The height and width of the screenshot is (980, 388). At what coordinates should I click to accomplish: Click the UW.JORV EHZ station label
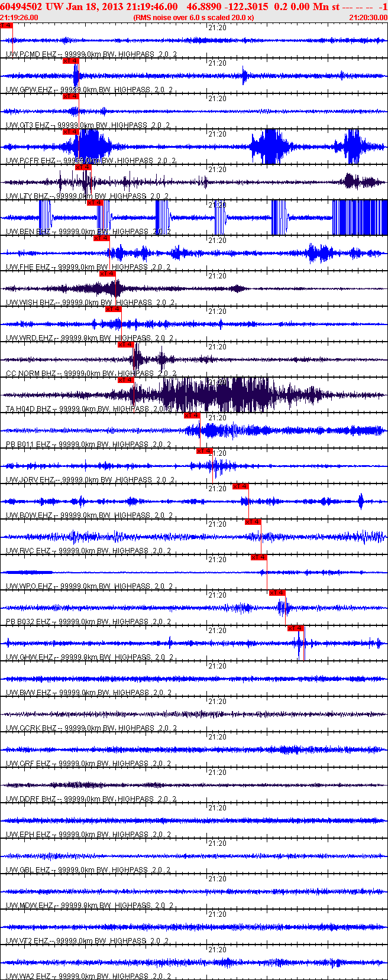30,480
